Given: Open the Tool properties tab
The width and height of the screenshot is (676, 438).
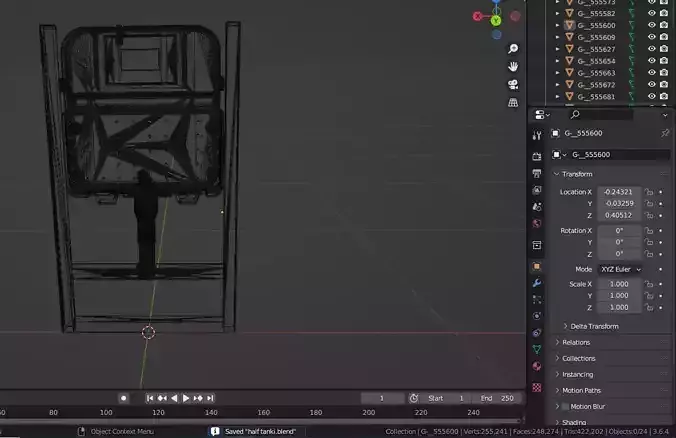Looking at the screenshot, I should (537, 136).
